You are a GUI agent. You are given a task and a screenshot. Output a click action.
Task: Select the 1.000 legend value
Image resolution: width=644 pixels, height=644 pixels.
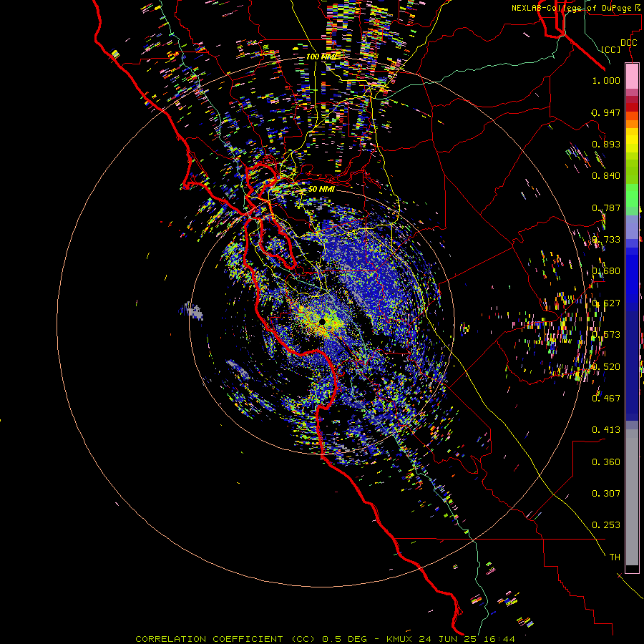606,80
